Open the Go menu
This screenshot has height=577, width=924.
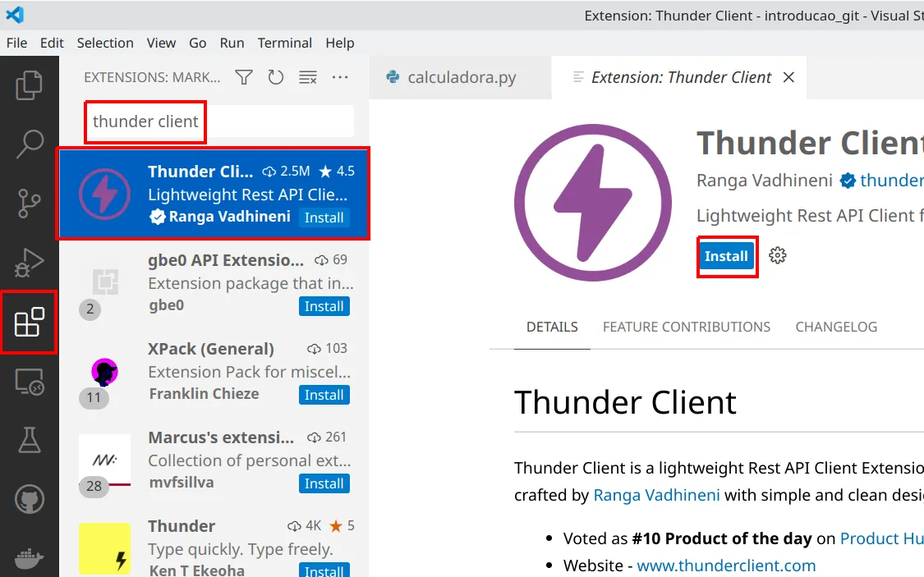pyautogui.click(x=197, y=43)
